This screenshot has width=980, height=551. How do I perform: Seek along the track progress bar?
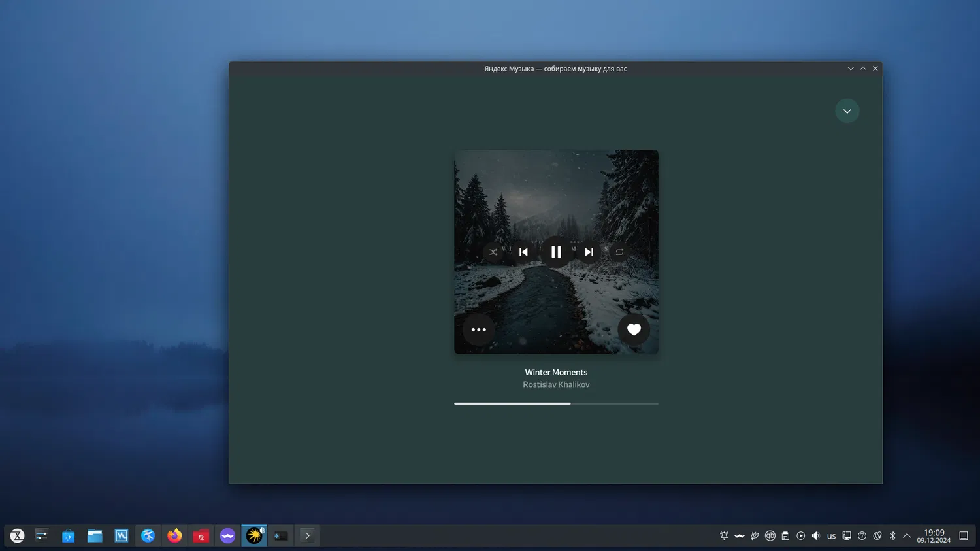[556, 403]
